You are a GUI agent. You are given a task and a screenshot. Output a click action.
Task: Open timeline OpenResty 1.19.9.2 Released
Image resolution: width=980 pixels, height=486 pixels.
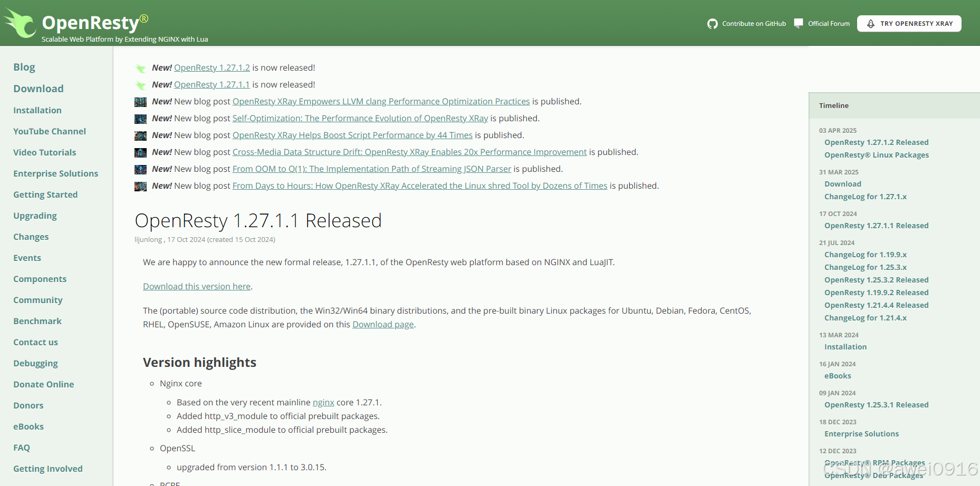876,293
